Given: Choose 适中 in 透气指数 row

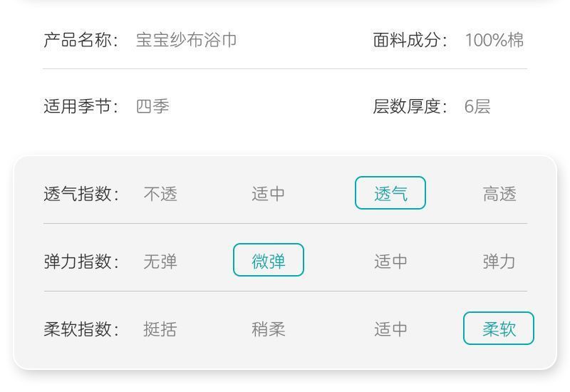Looking at the screenshot, I should [269, 194].
